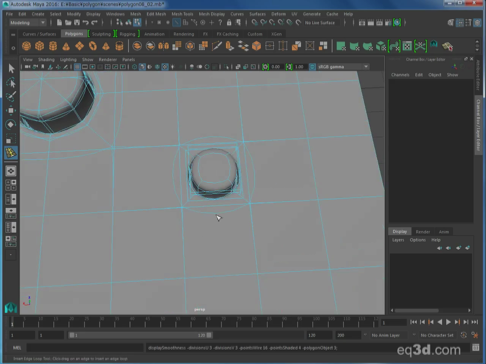The image size is (486, 364).
Task: Open the Channel Box Channels menu
Action: coord(400,75)
